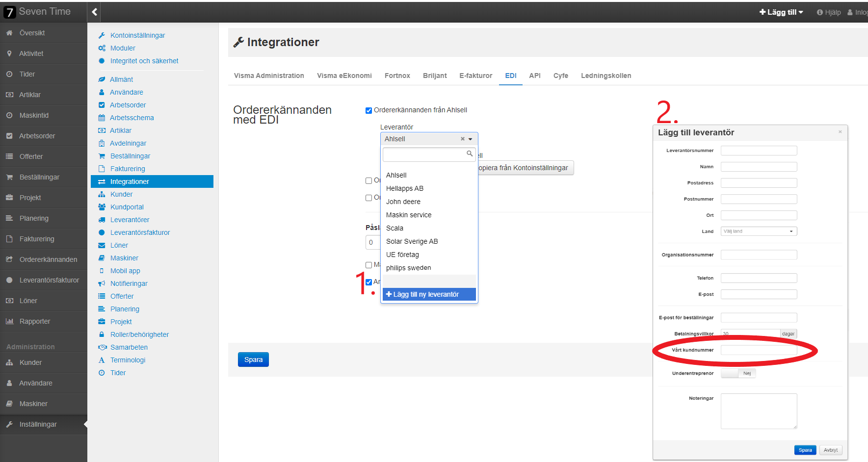868x462 pixels.
Task: Click the Organisationsnummer input field
Action: coord(759,255)
